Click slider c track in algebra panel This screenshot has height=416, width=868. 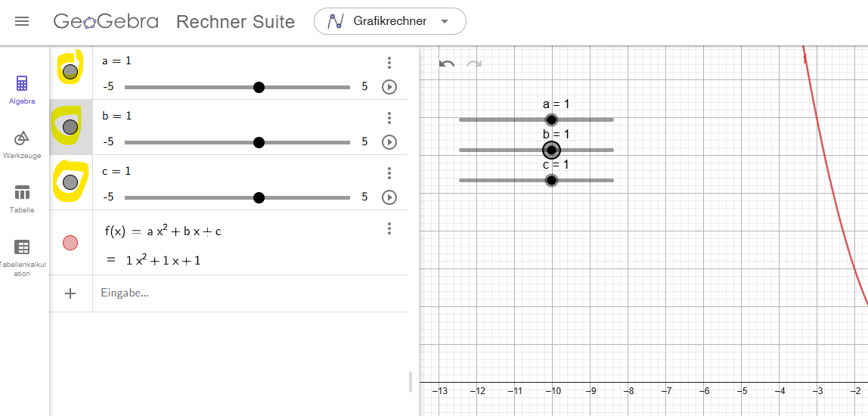189,197
